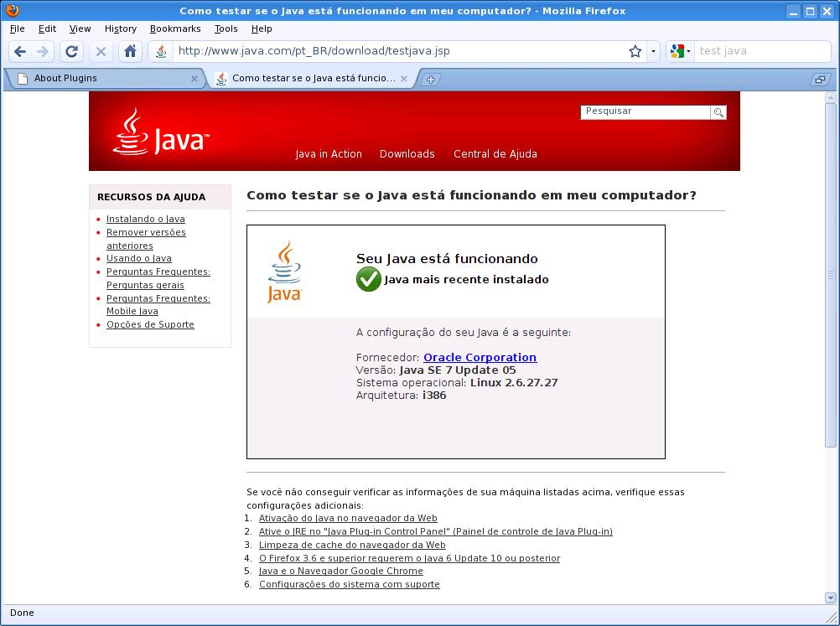The width and height of the screenshot is (840, 626).
Task: Click the Forward arrow navigation button
Action: 43,51
